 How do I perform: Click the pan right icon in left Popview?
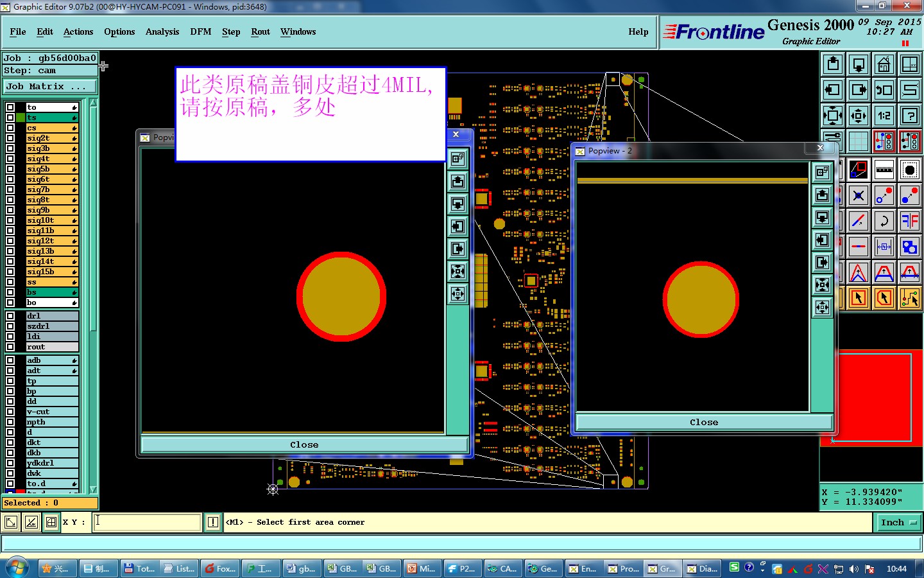click(458, 249)
